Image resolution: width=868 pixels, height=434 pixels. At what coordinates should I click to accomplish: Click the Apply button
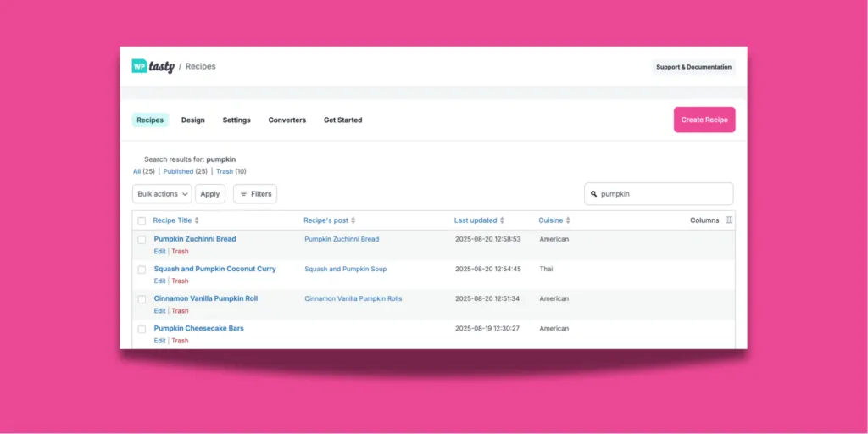[210, 194]
